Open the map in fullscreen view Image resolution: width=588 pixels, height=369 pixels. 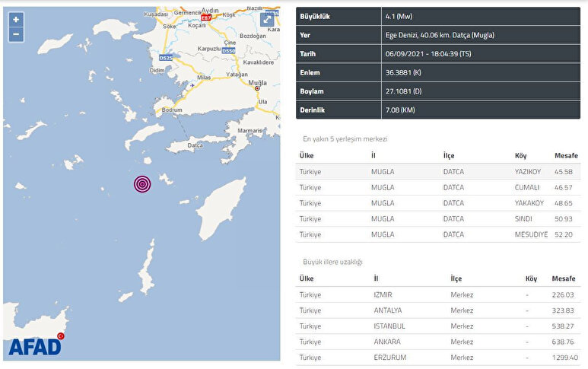[x=268, y=21]
